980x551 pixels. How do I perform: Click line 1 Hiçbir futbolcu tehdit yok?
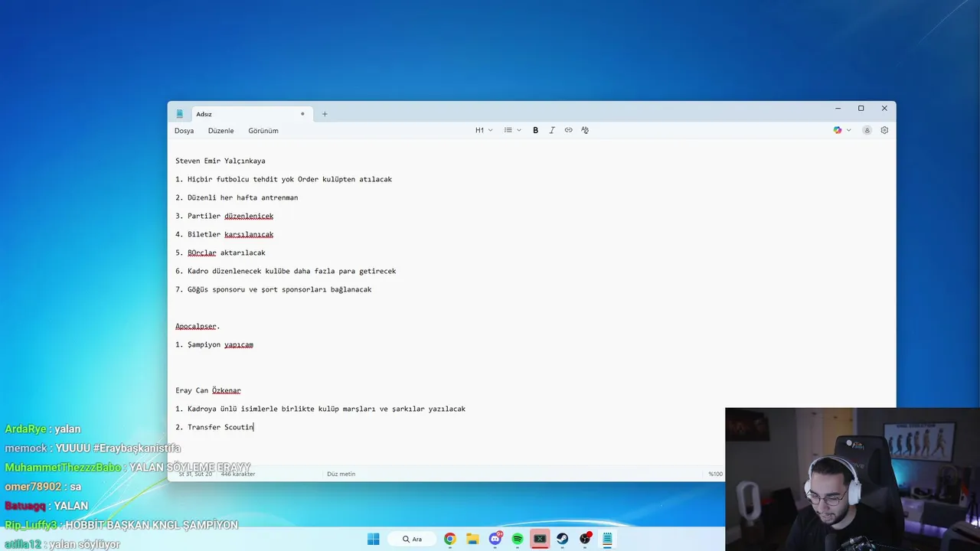(x=283, y=179)
